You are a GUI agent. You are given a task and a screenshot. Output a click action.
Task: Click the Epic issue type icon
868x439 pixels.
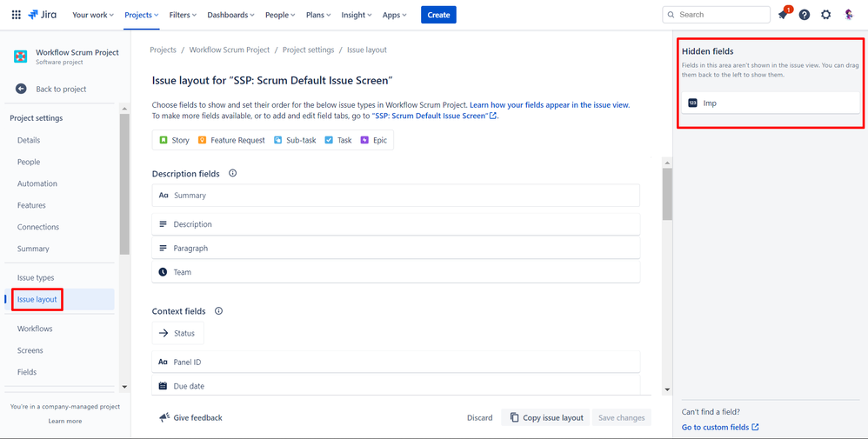(x=364, y=140)
